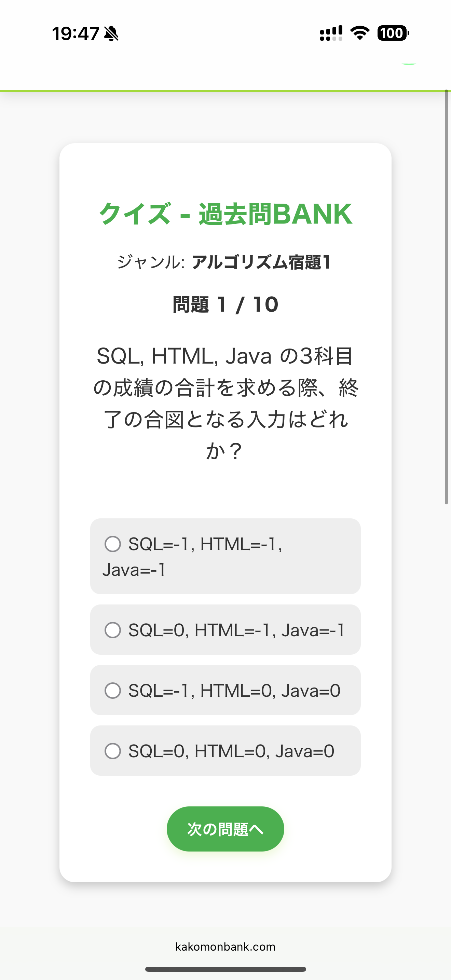Tap the 問題 1 / 10 progress counter

[225, 304]
